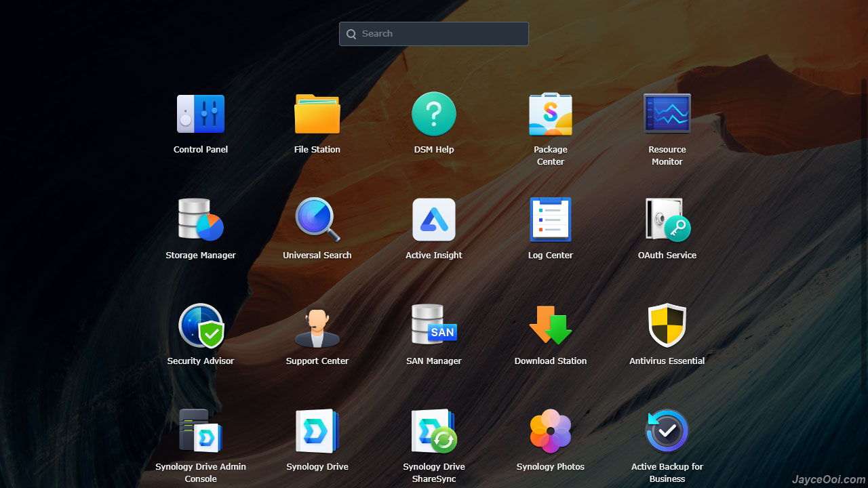Launch OAuth Service
Viewport: 868px width, 488px height.
tap(667, 220)
